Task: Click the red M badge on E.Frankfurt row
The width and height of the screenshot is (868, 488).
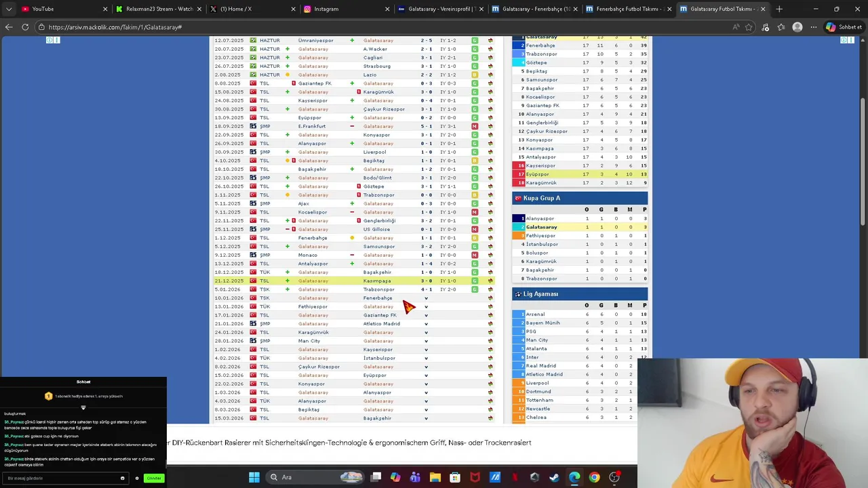Action: click(x=475, y=126)
